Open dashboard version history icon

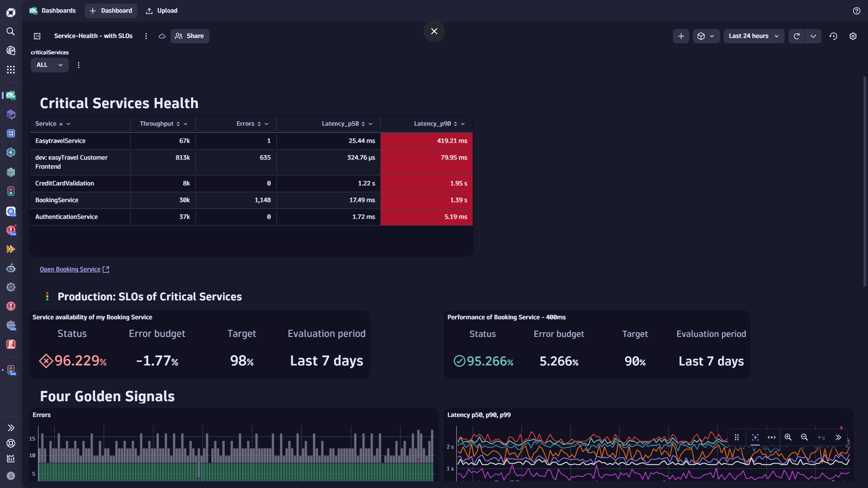coord(834,36)
